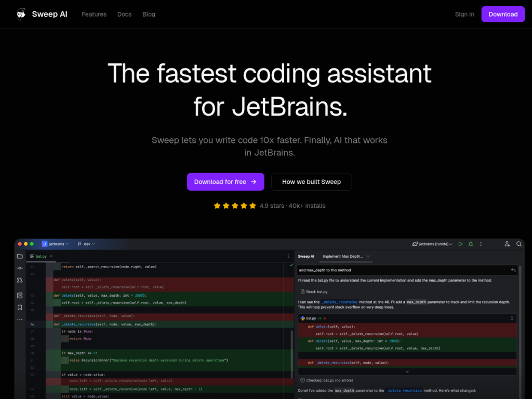Open the Project folder tool icon

(20, 256)
